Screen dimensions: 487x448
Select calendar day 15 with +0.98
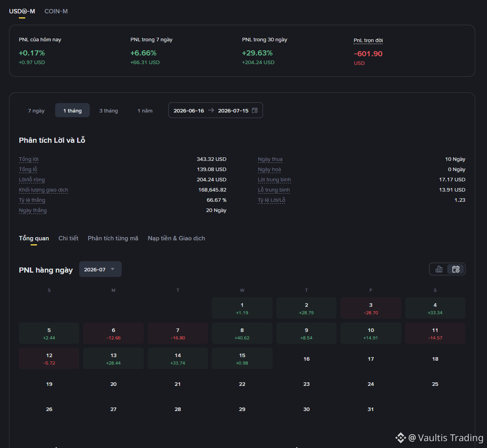coord(242,358)
